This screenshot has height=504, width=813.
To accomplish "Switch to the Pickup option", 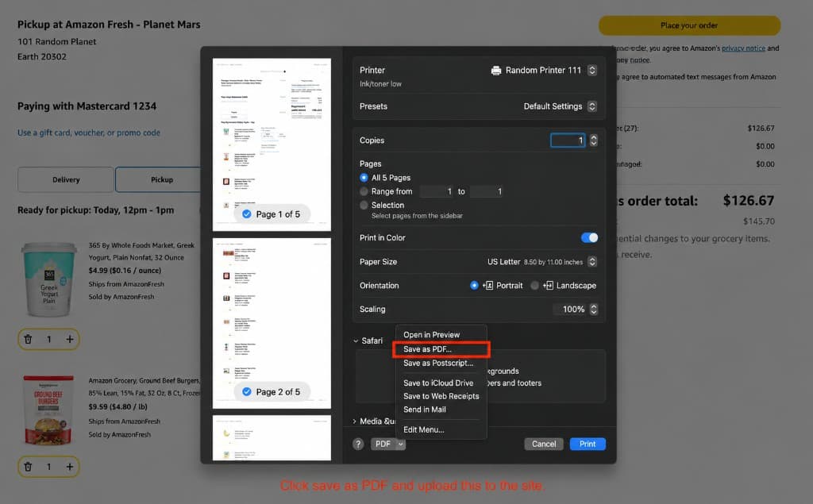I will [162, 180].
